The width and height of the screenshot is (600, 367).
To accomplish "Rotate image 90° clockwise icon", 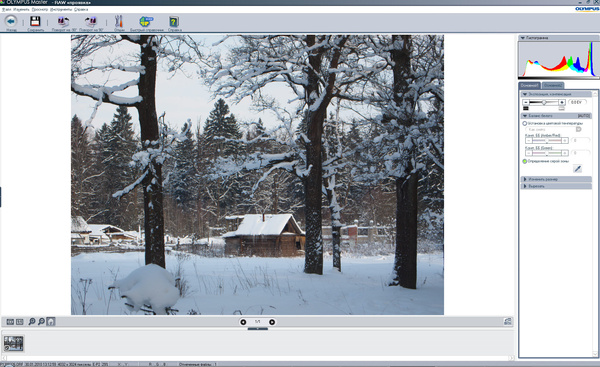I will click(91, 21).
